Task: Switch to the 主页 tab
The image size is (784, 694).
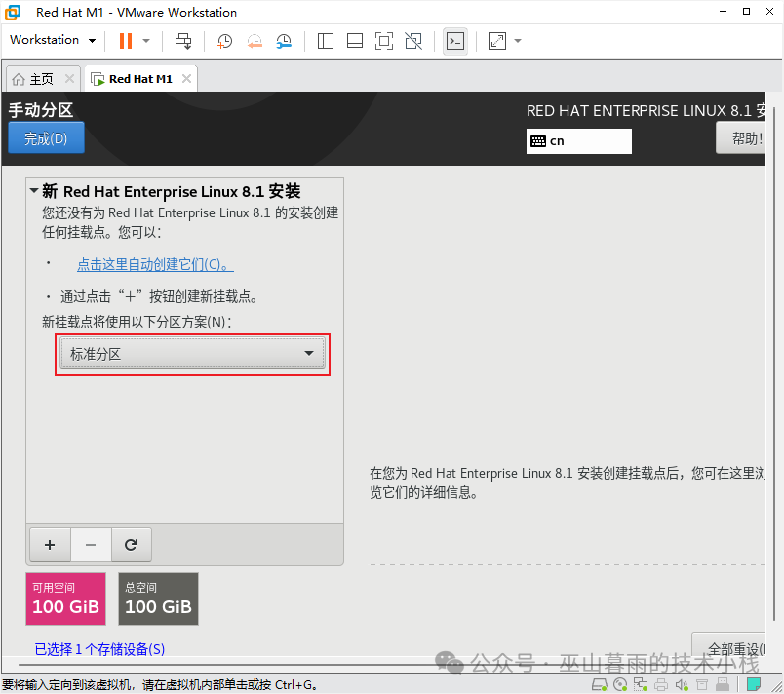Action: [37, 78]
